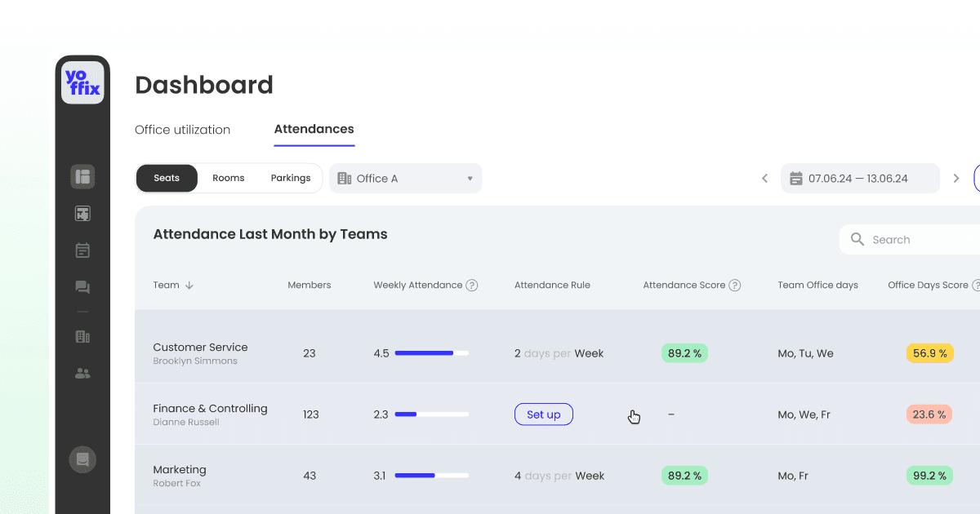Go to next week with the right chevron

coord(955,178)
